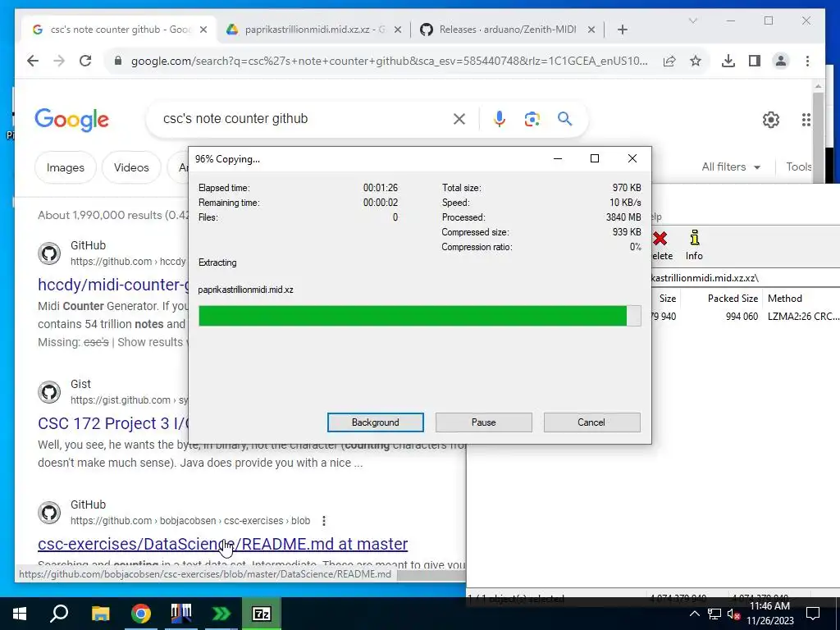
Task: Close the Zenith-MIDI Releases tab
Action: tap(591, 30)
